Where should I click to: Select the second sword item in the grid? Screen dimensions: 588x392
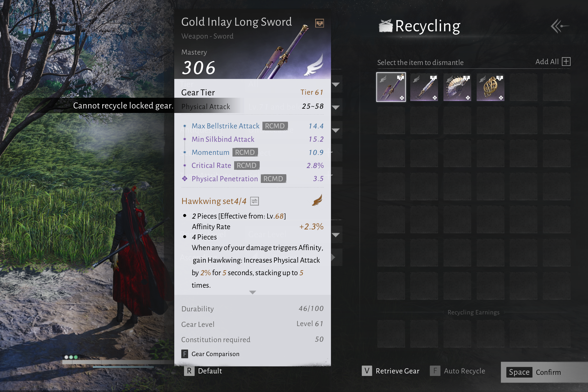pos(424,87)
